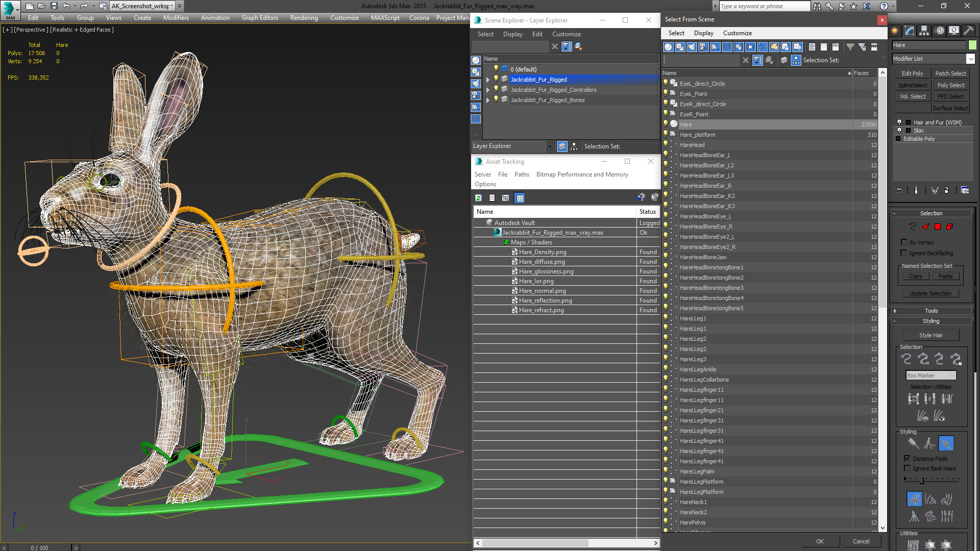Click Select None icon in Select From Scene
Viewport: 980px width, 551px height.
pos(824,47)
